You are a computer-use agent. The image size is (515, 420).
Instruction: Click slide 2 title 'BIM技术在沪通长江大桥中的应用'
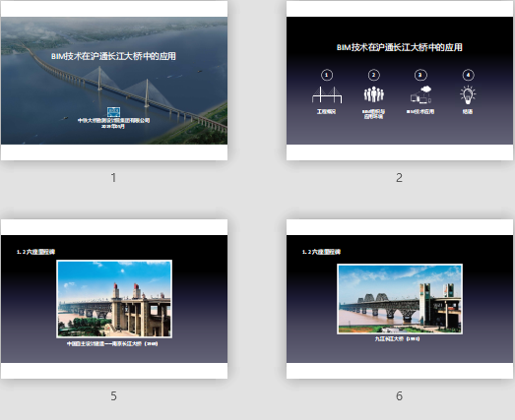pyautogui.click(x=400, y=47)
